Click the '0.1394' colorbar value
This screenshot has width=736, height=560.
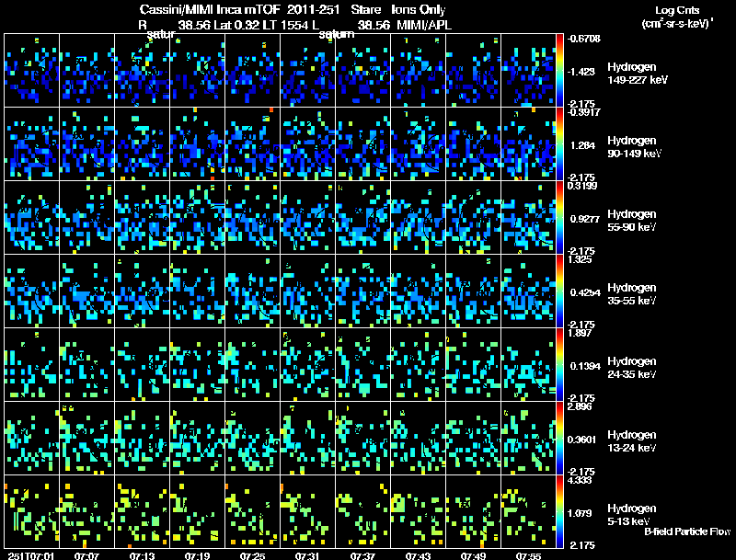pos(585,366)
